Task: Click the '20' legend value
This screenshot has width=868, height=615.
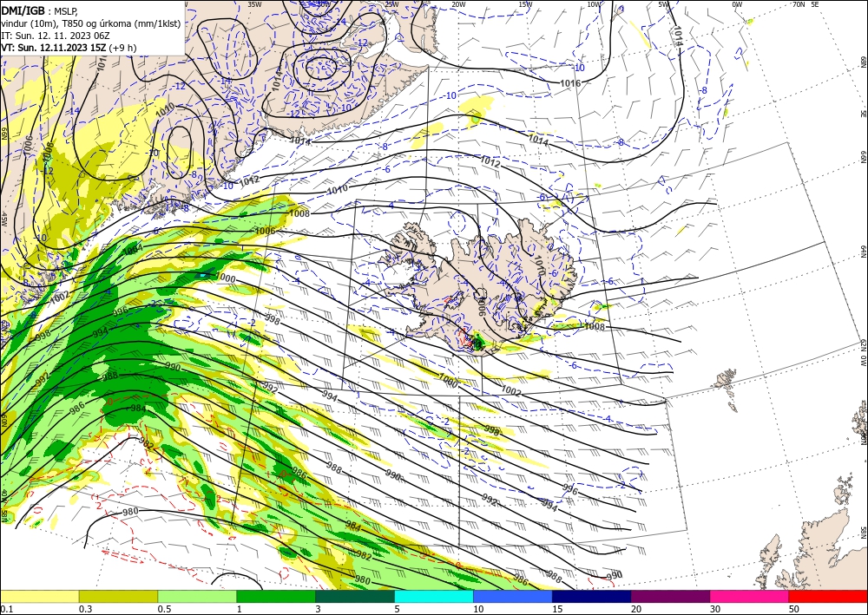Action: 636,609
